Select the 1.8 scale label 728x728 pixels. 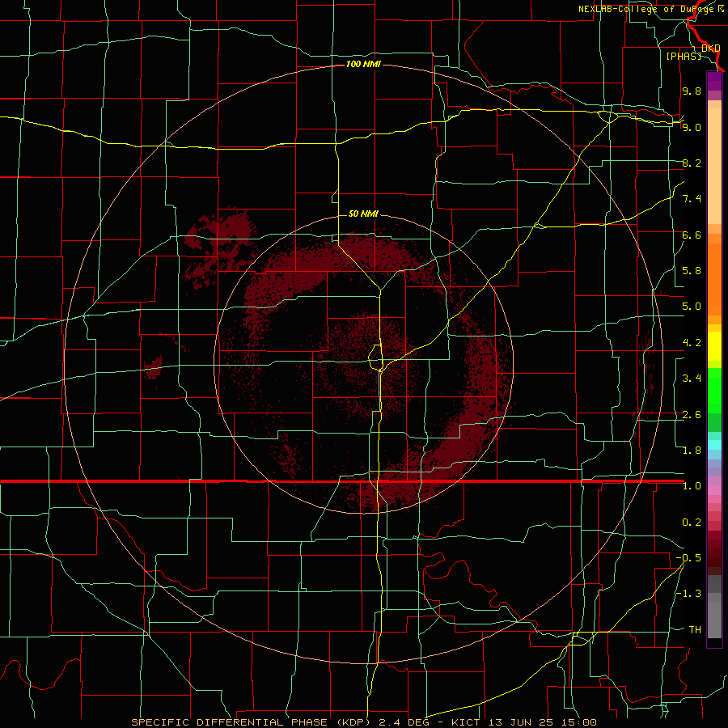tap(692, 451)
